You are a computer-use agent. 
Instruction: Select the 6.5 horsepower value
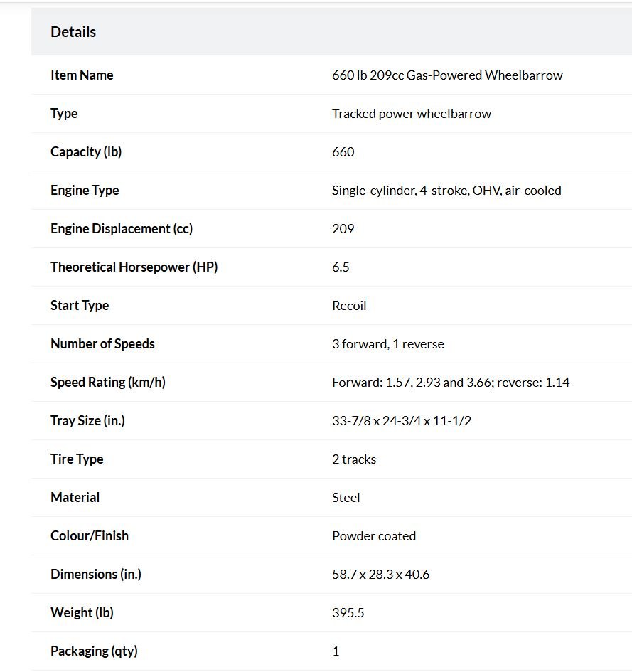coord(341,267)
